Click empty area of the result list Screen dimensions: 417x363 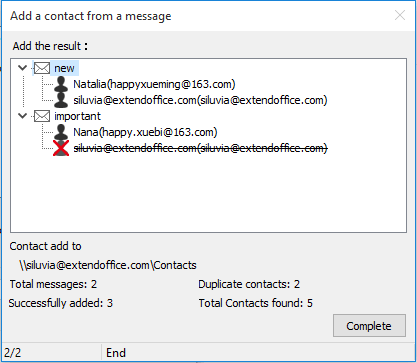208,193
